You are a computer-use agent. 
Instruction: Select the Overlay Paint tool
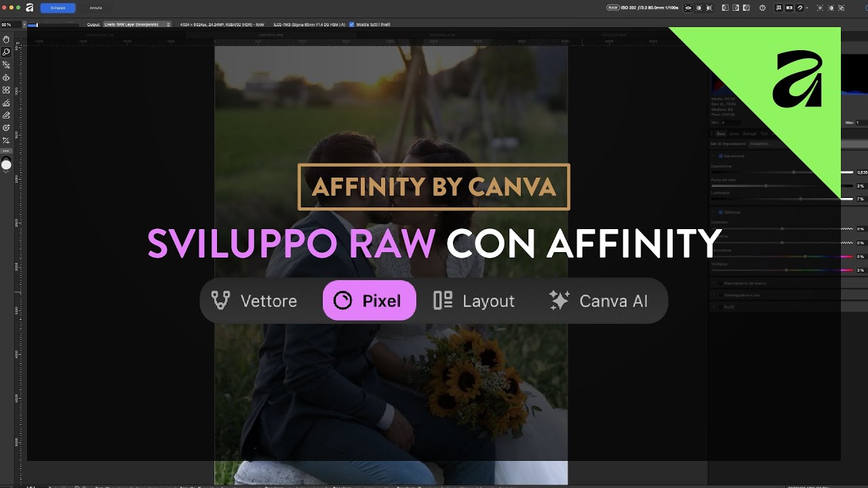click(6, 102)
